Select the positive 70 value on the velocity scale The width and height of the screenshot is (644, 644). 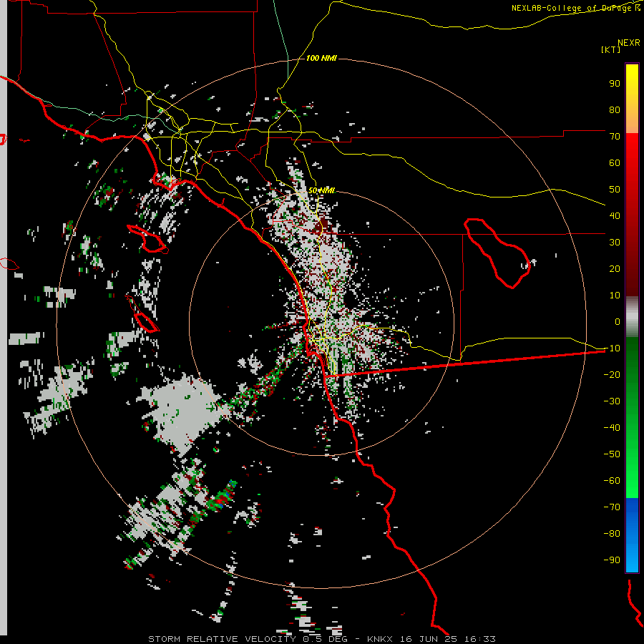(615, 137)
